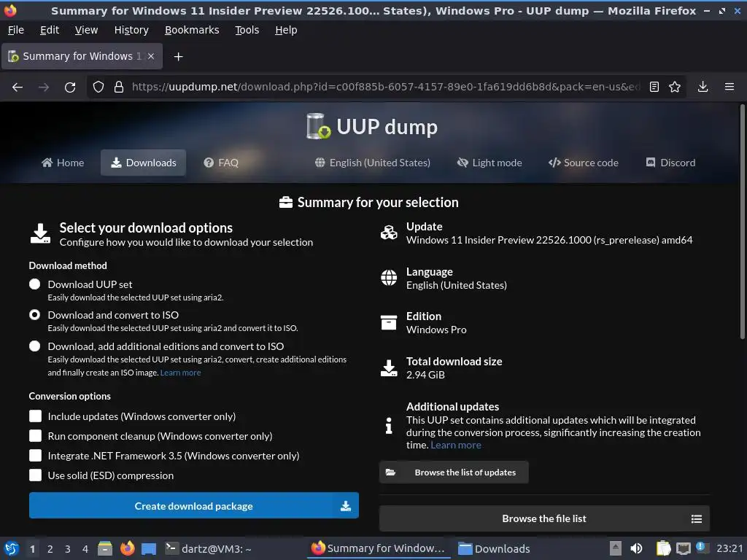Go back with the browser back arrow
This screenshot has height=560, width=747.
(x=18, y=87)
